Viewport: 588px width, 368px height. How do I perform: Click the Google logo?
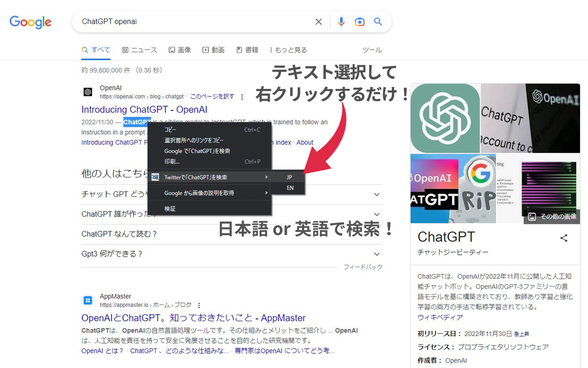pos(30,22)
